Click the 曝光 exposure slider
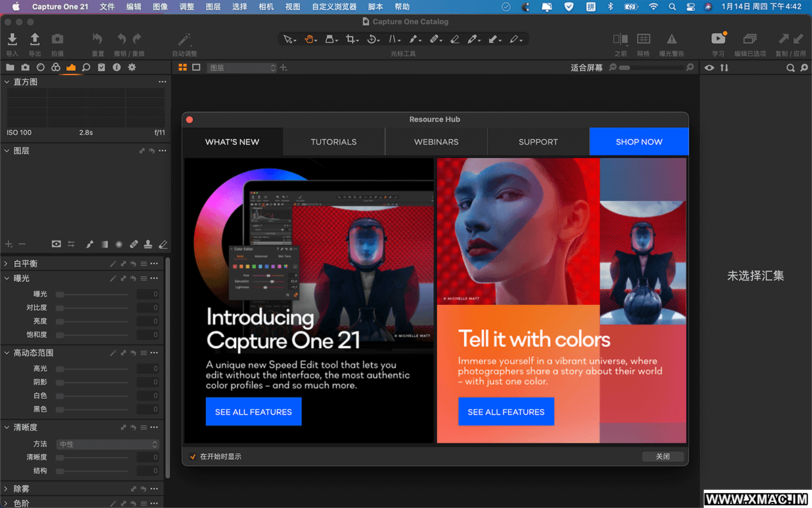Screen dimensions: 812x508 tap(92, 295)
